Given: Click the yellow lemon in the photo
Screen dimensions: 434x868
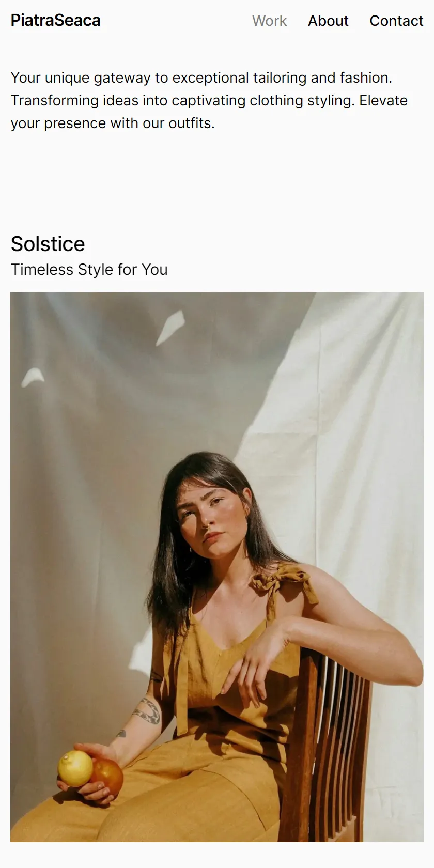Looking at the screenshot, I should point(75,768).
